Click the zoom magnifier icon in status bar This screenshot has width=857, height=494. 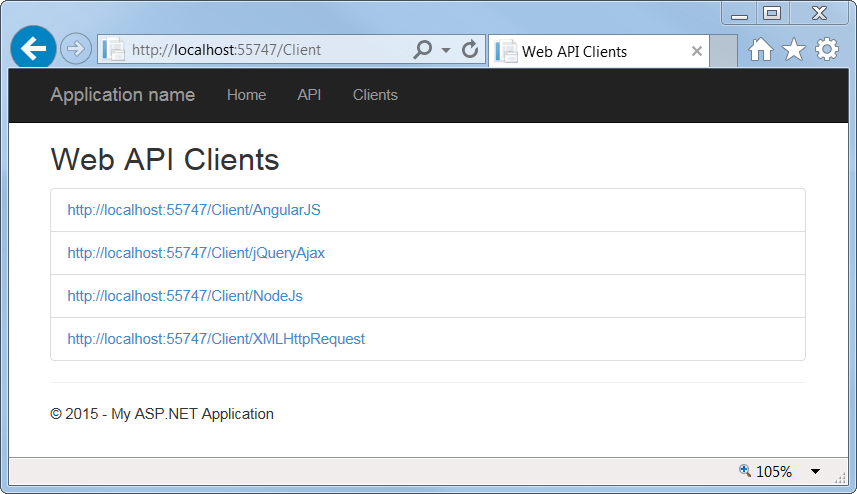745,471
